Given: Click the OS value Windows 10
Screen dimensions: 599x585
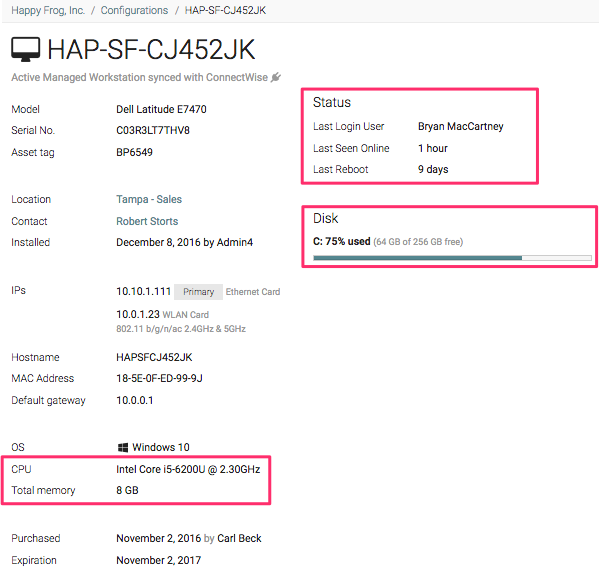Looking at the screenshot, I should (x=160, y=447).
